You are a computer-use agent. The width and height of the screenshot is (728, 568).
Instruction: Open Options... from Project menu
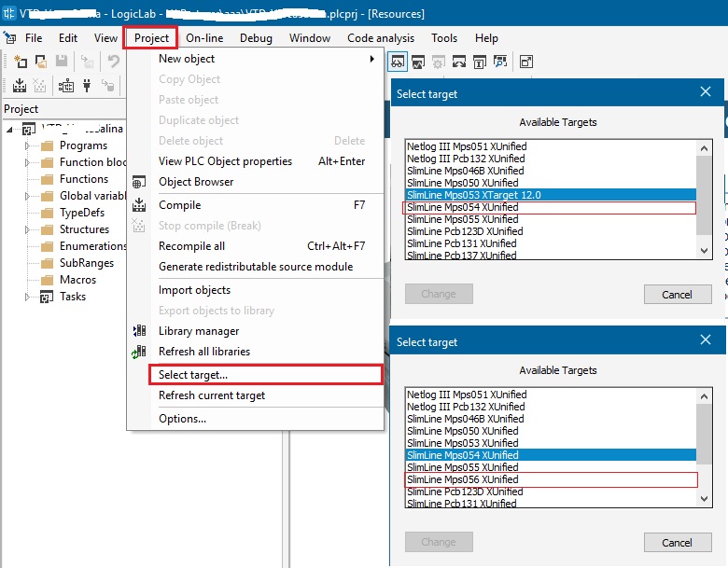pos(256,419)
